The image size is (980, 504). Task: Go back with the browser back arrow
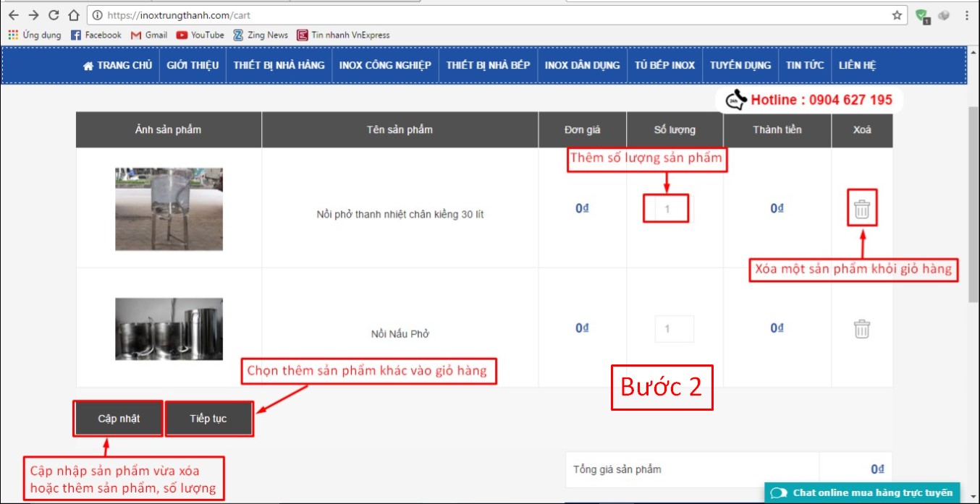click(13, 15)
